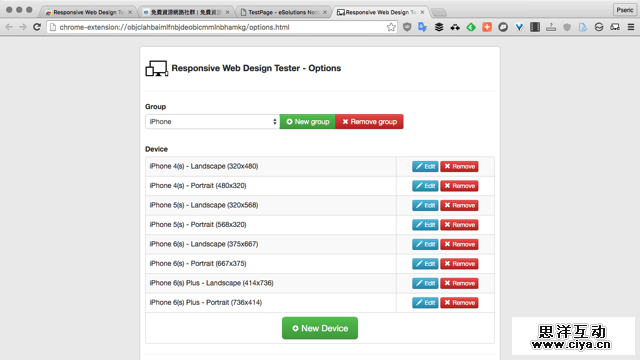Remove iPhone 5(s) Portrait (568x320) device
The image size is (640, 360).
tap(459, 225)
